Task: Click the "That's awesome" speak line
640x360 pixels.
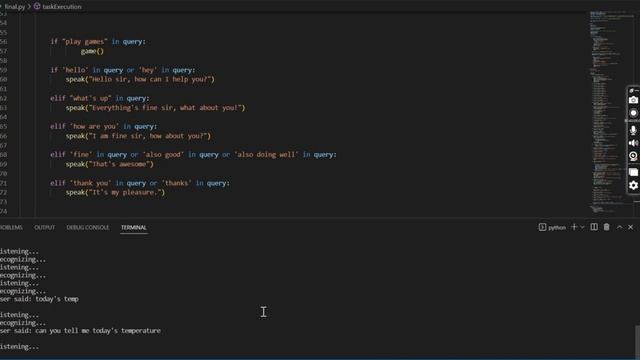Action: 110,164
